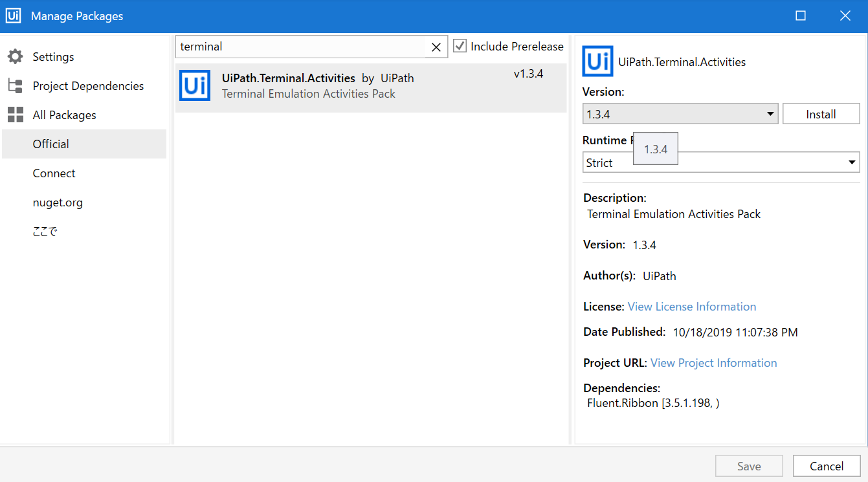Select All Packages feed
The image size is (868, 482).
point(64,115)
